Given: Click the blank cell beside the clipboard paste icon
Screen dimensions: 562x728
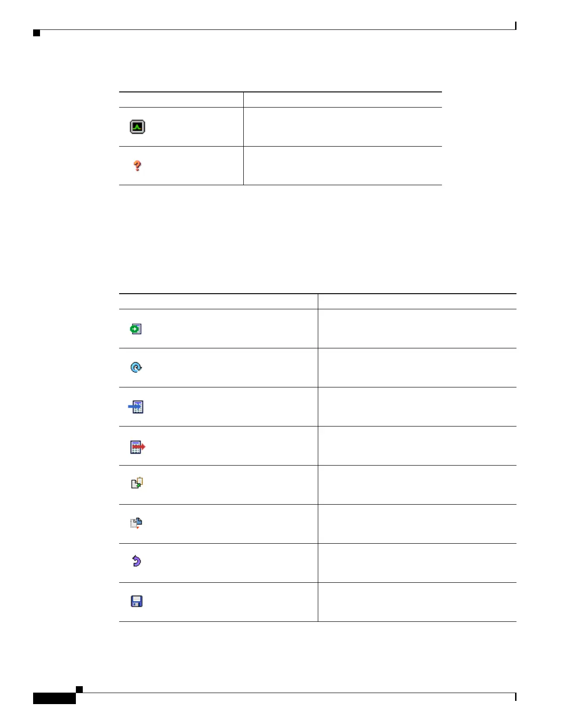Looking at the screenshot, I should pyautogui.click(x=417, y=485).
